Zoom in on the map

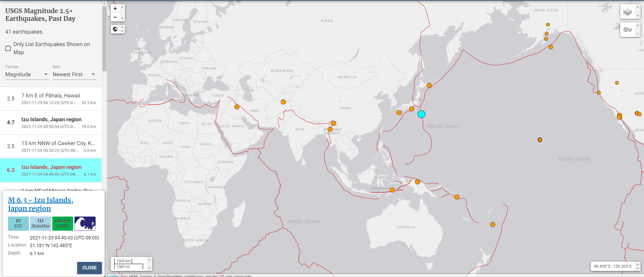pos(115,8)
